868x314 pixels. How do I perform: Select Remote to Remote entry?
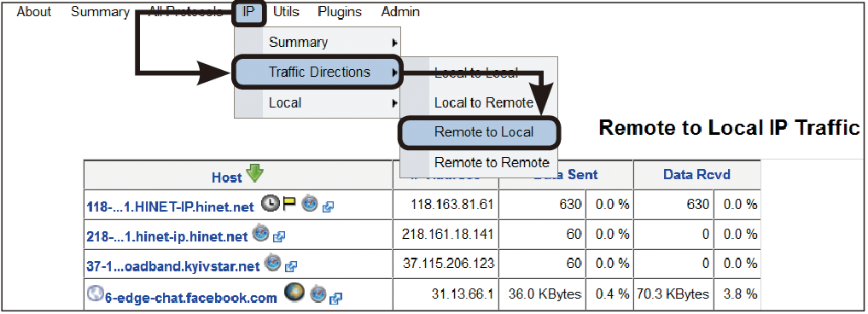coord(492,163)
